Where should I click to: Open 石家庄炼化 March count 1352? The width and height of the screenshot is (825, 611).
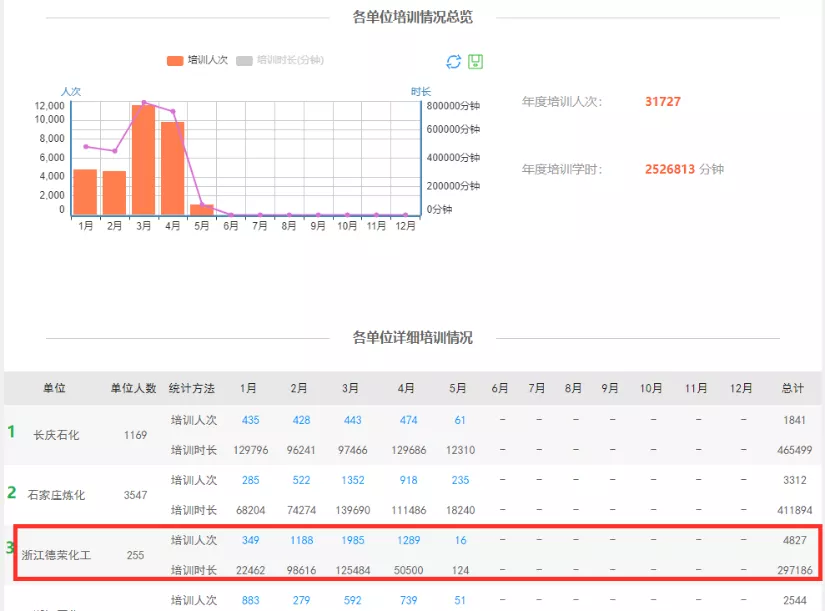tap(352, 480)
